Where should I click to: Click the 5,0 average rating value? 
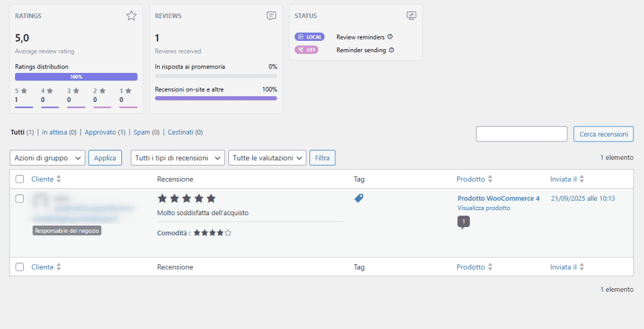22,38
